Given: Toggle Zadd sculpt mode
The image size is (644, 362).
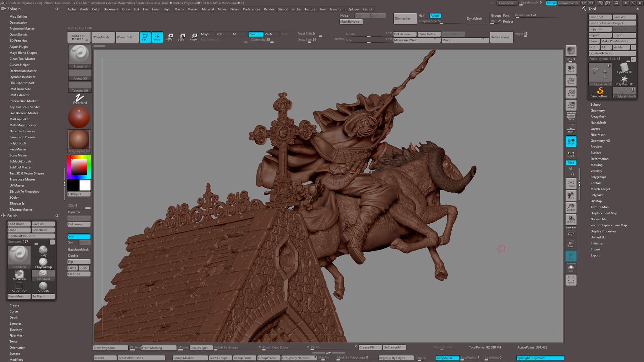Looking at the screenshot, I should point(256,34).
